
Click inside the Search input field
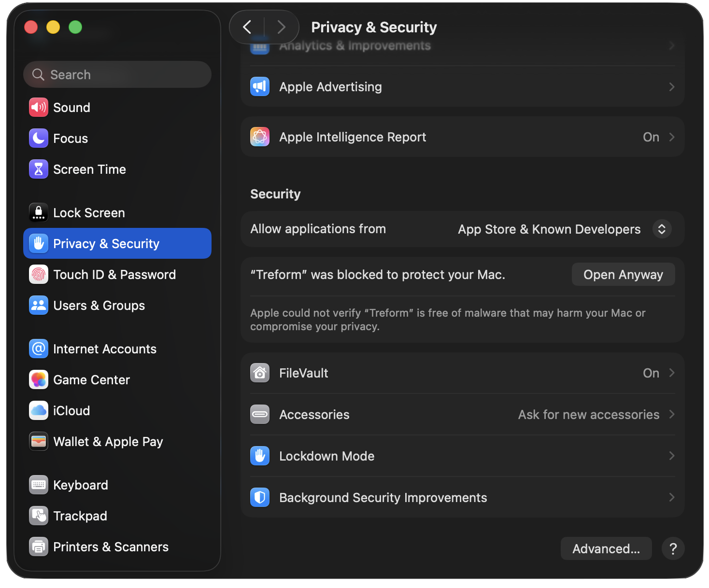(x=117, y=74)
